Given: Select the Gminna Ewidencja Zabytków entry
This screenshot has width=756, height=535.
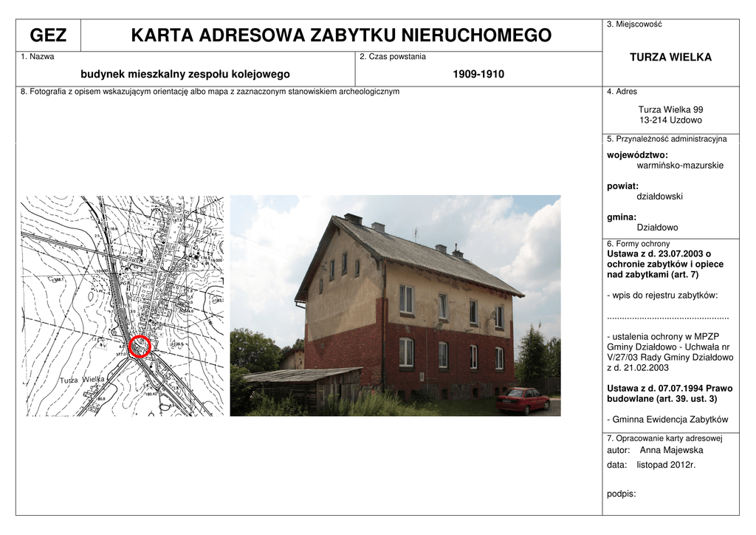Looking at the screenshot, I should click(x=669, y=419).
